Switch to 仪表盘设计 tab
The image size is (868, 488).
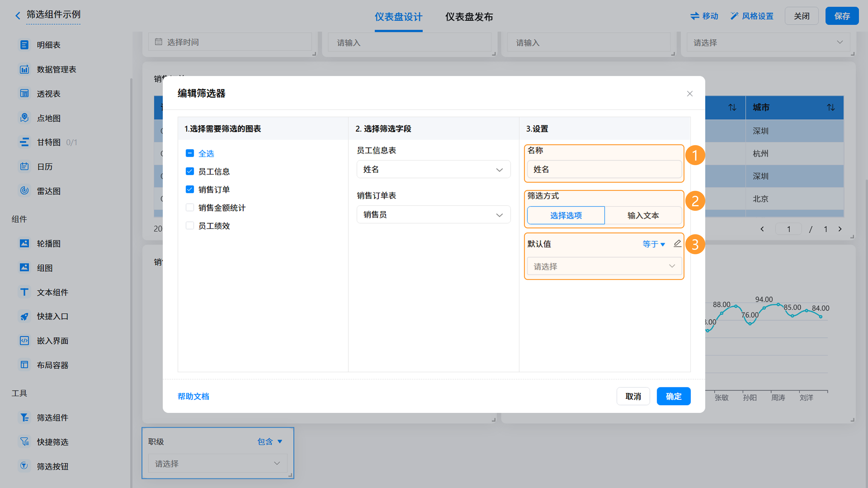398,17
